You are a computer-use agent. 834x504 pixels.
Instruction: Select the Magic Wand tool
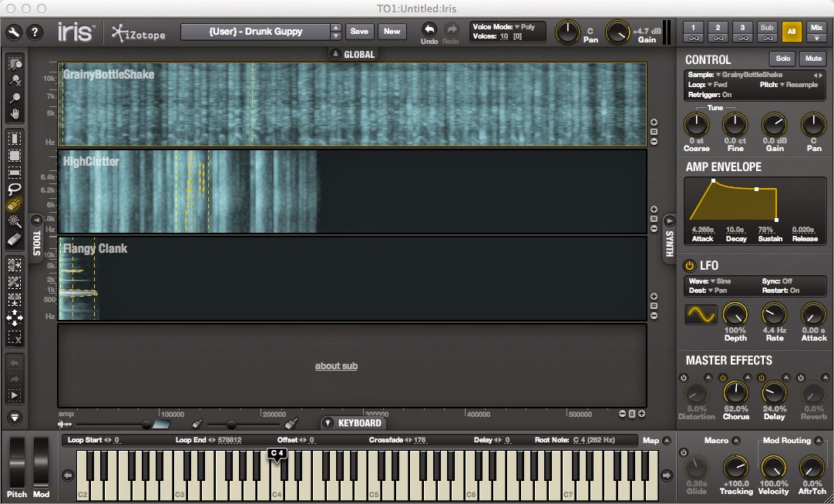click(15, 222)
